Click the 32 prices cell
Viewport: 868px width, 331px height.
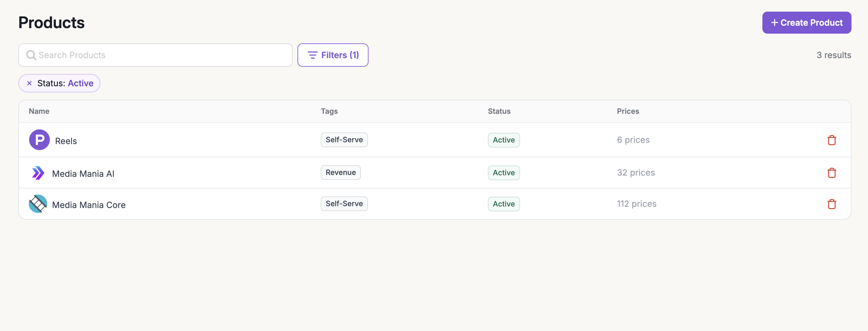click(x=635, y=173)
